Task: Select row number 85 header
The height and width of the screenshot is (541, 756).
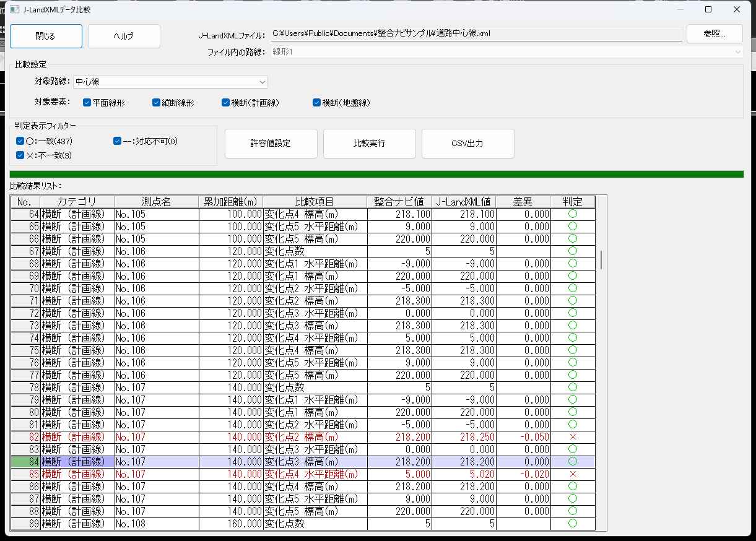Action: 25,474
